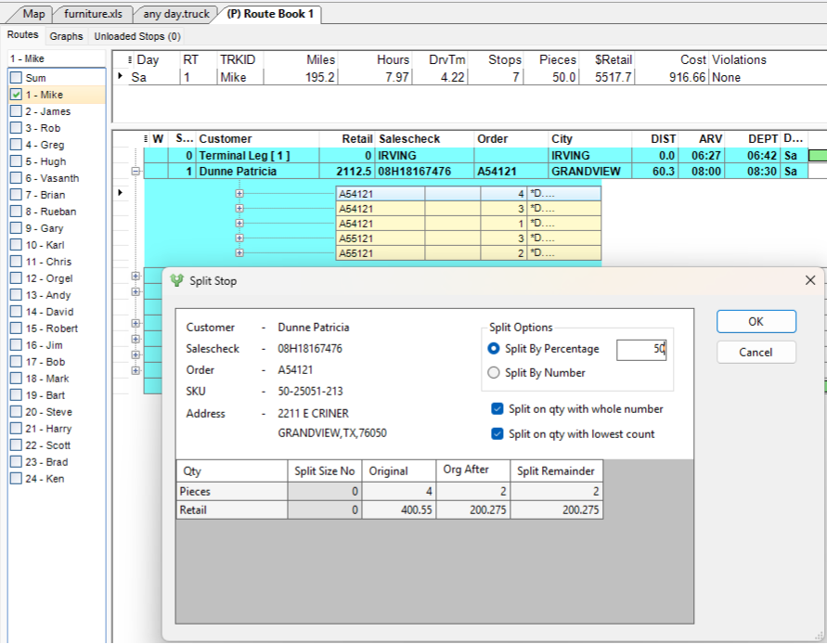Click the split percentage input field
This screenshot has height=644, width=827.
click(641, 349)
